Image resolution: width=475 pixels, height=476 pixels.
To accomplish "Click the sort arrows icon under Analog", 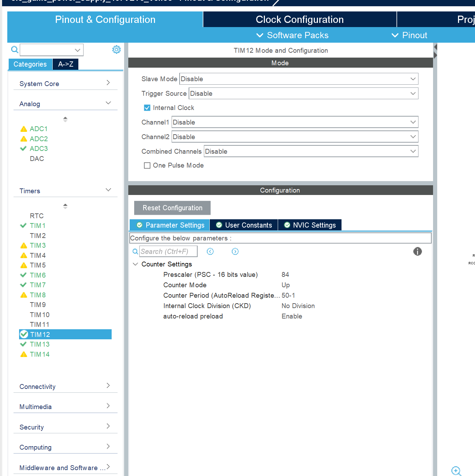I will coord(65,119).
